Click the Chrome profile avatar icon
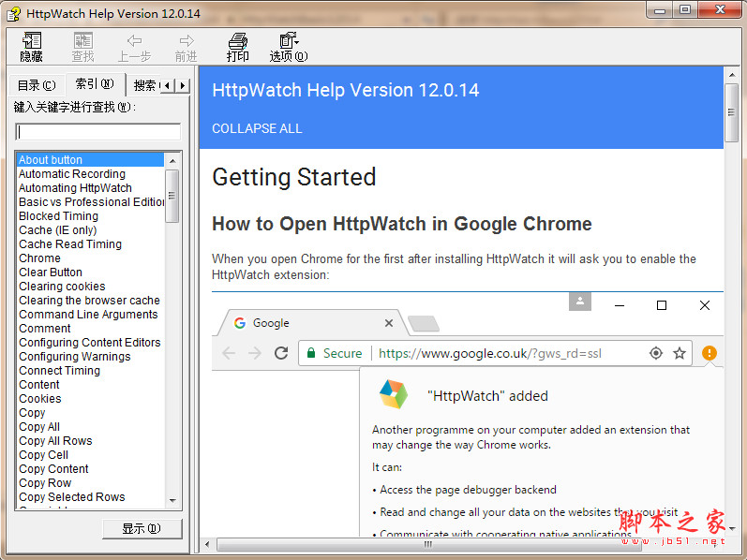747x560 pixels. pyautogui.click(x=580, y=301)
